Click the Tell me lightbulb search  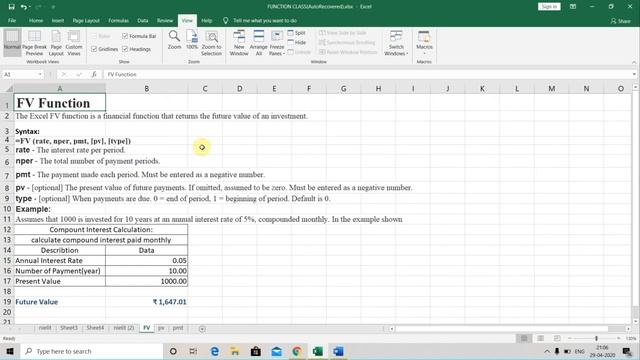[x=225, y=20]
